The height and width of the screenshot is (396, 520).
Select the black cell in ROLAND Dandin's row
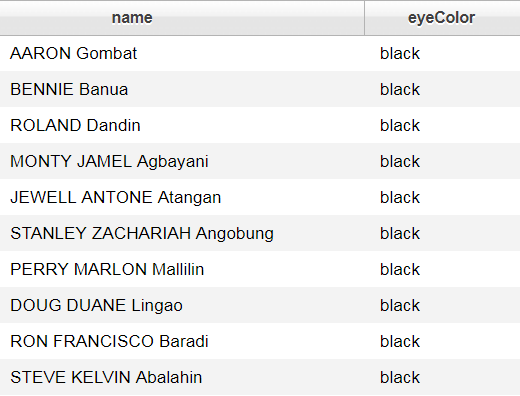[442, 125]
